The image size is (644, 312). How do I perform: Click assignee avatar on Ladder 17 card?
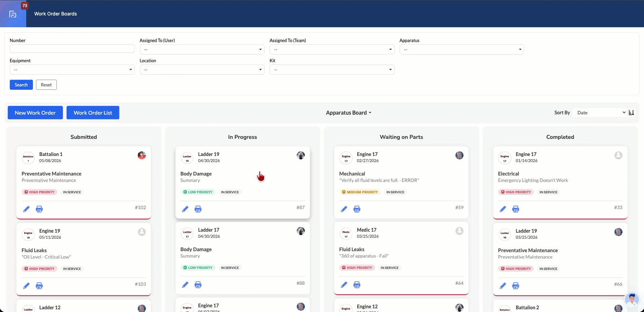(301, 231)
